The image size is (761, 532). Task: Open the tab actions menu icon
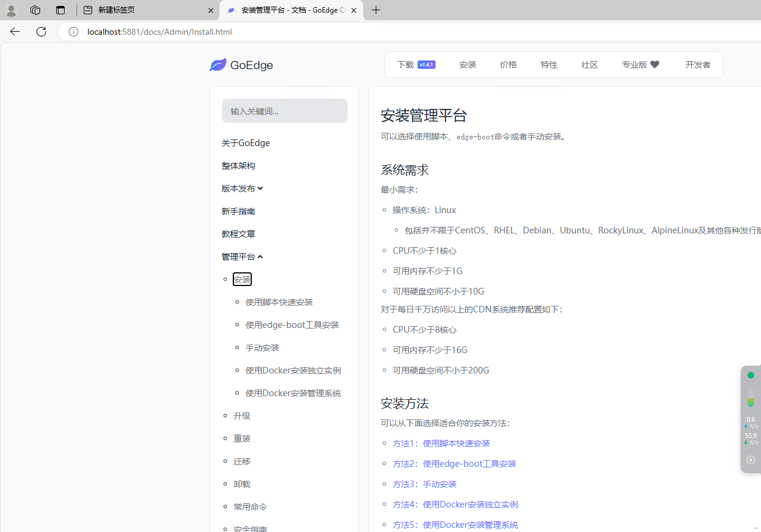[x=60, y=10]
